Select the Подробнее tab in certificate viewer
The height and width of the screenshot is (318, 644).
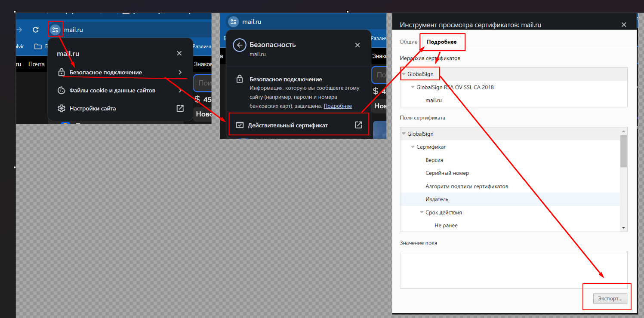click(x=441, y=42)
